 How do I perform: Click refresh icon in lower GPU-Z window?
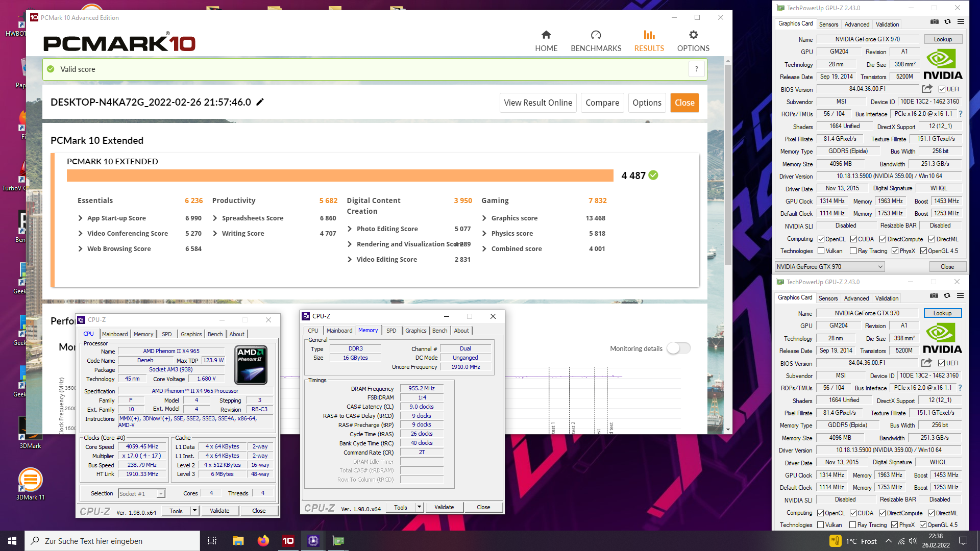tap(947, 296)
